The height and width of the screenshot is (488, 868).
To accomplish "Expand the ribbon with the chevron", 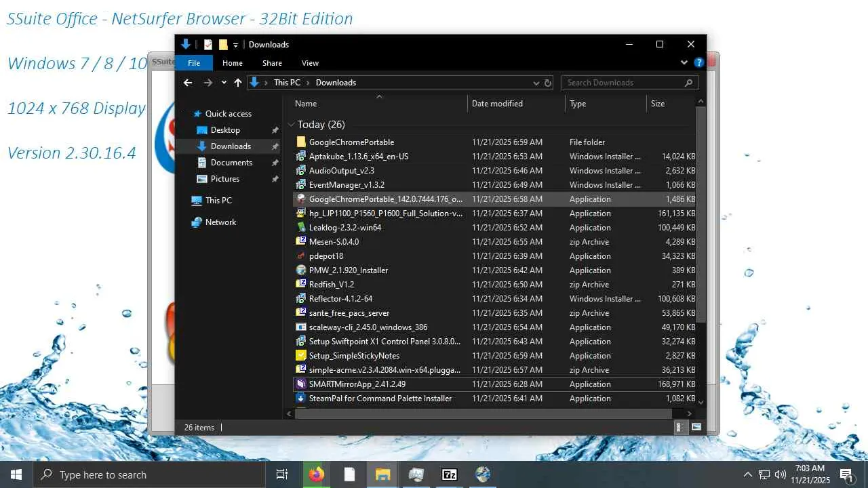I will click(684, 62).
